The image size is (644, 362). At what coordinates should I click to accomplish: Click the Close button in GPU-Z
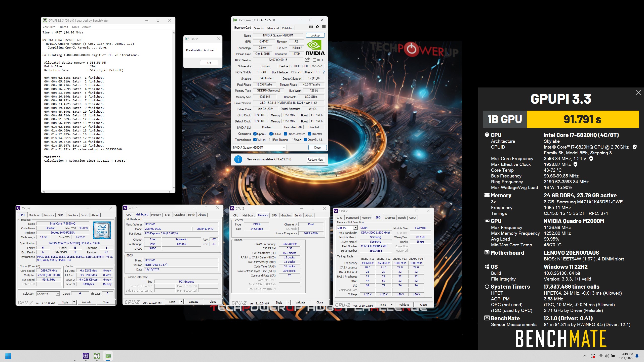click(x=317, y=148)
